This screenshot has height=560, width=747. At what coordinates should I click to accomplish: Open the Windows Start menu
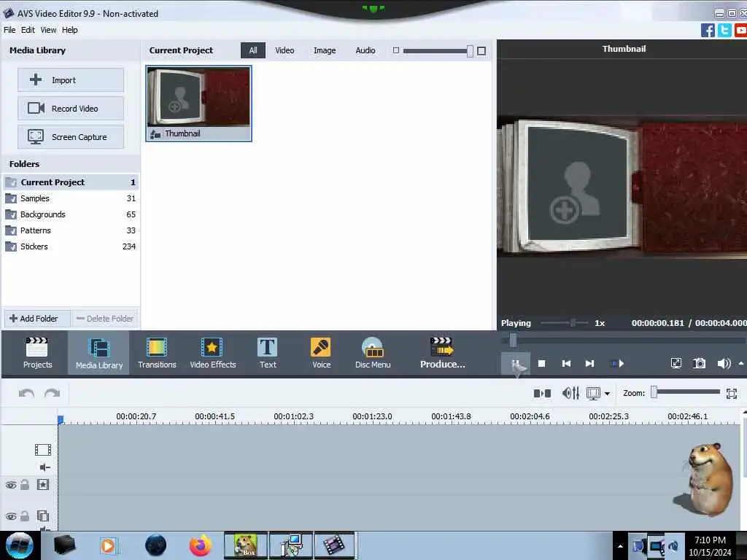[x=19, y=545]
